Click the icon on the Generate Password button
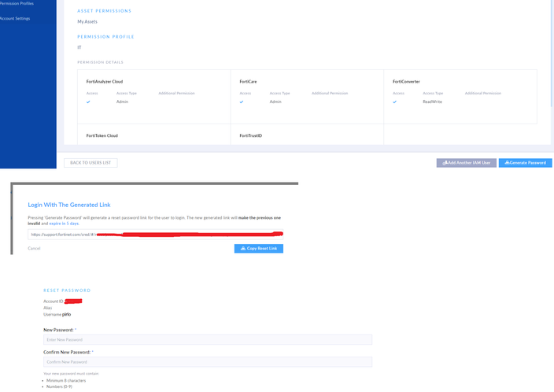The image size is (554, 392). coord(507,163)
